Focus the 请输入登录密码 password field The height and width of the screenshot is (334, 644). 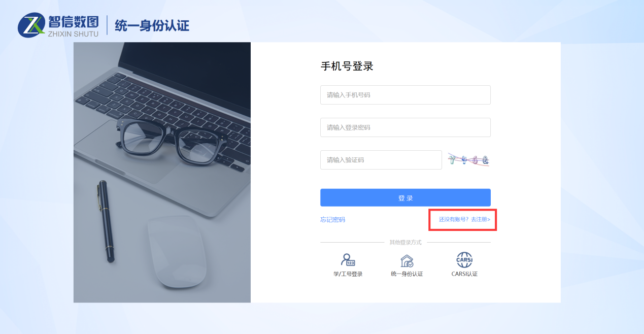405,127
